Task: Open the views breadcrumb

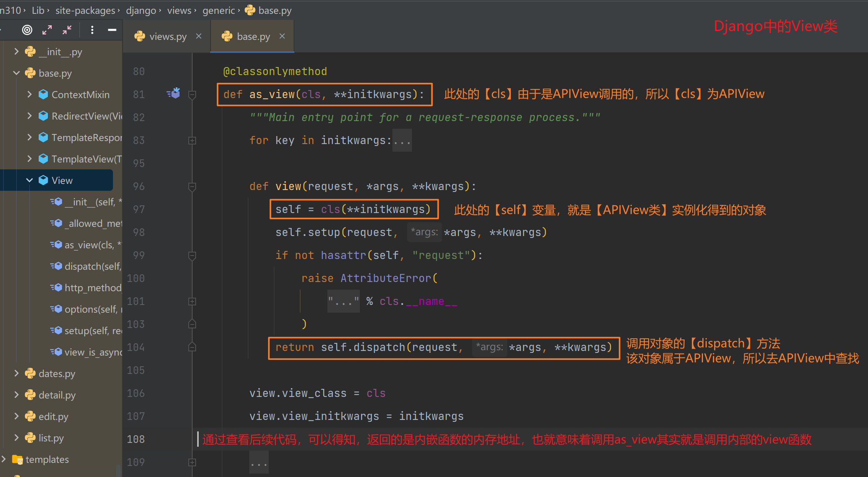Action: pos(179,10)
